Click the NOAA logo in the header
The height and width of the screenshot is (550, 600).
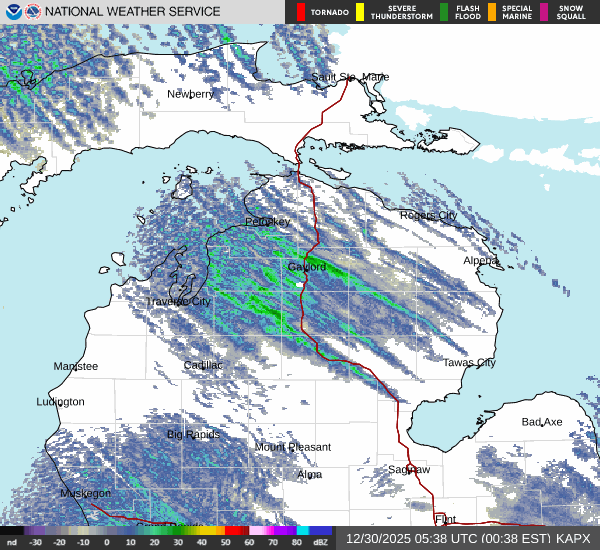12,12
